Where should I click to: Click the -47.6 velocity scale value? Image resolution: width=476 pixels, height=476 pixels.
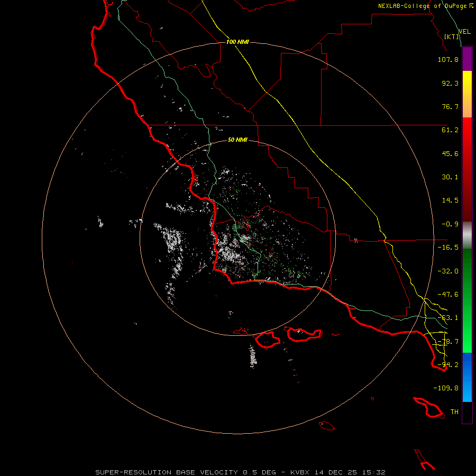coord(448,295)
